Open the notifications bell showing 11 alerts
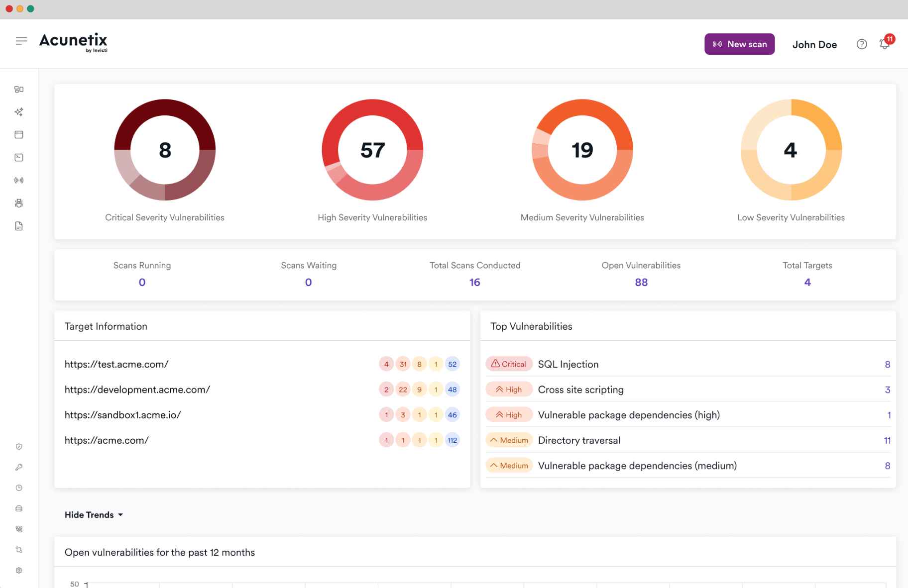This screenshot has width=908, height=588. (884, 44)
